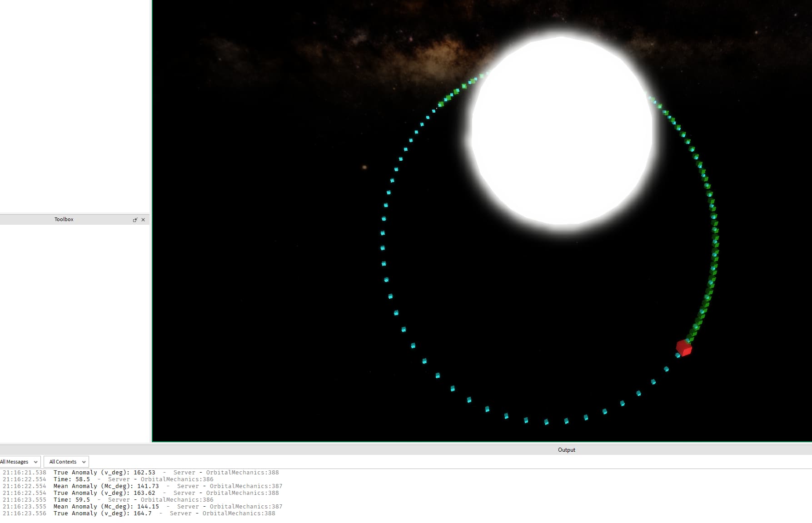
Task: Close the Toolbox panel
Action: [143, 220]
